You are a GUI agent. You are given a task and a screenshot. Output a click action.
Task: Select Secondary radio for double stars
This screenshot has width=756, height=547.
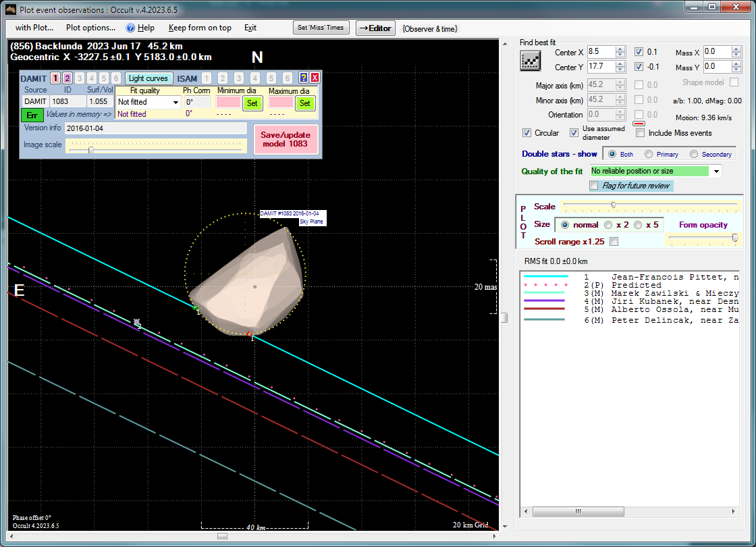click(694, 155)
